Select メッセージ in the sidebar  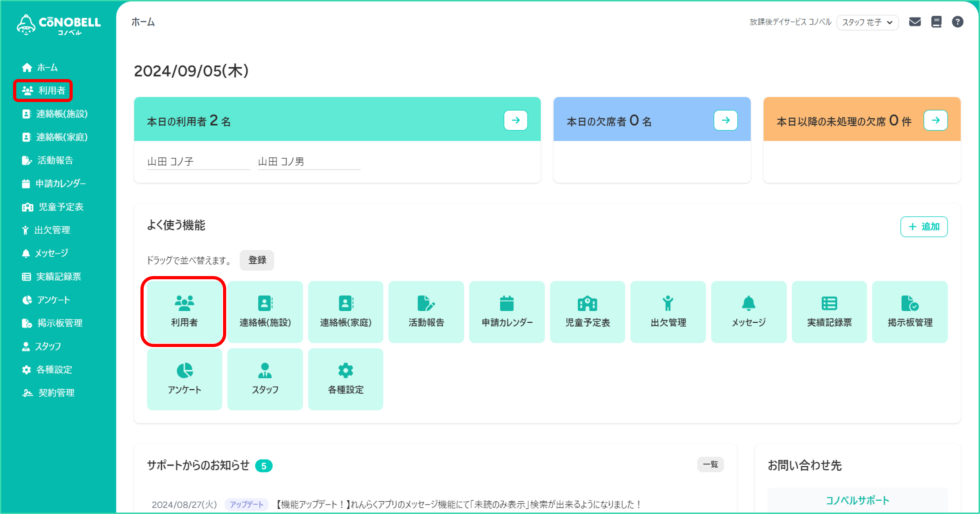[x=45, y=253]
